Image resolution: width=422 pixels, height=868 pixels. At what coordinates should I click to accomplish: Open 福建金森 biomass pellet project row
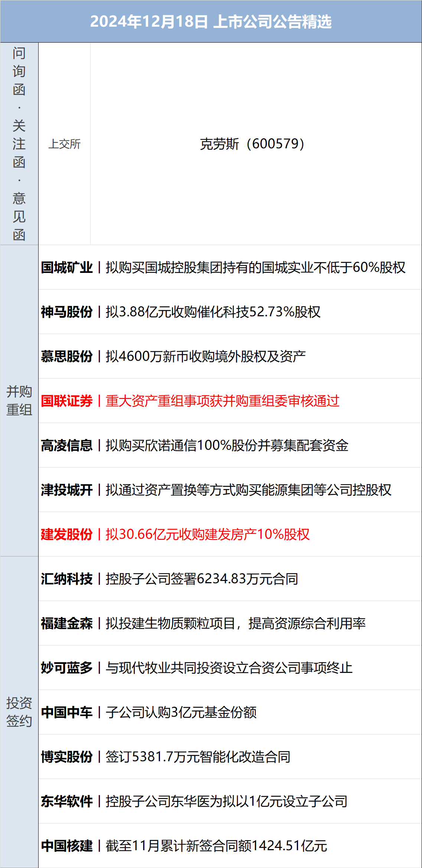(203, 623)
